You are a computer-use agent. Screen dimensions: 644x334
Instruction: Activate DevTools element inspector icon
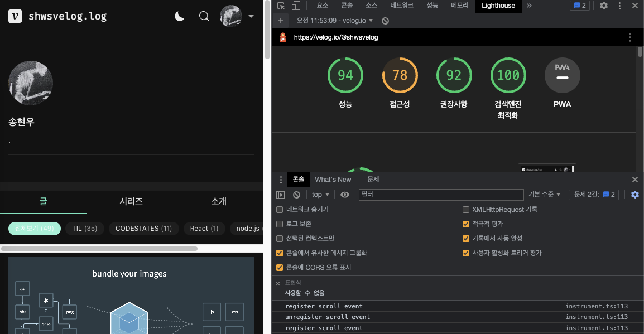pos(281,6)
